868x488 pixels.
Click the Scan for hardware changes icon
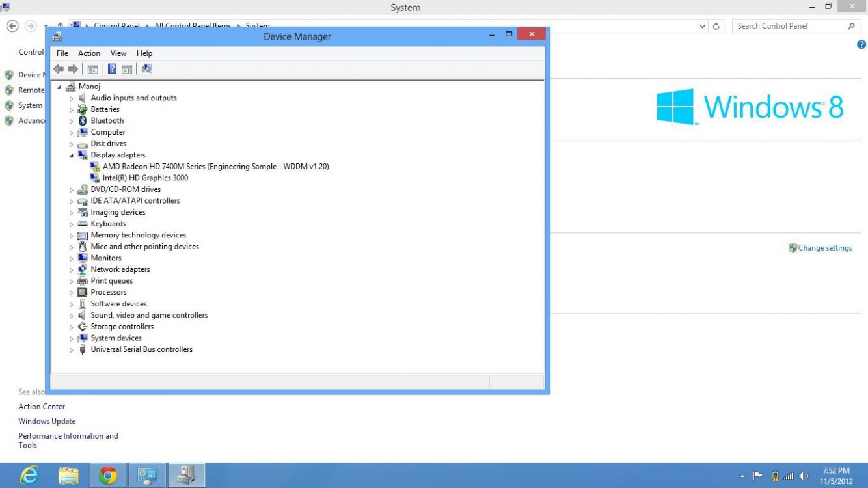pyautogui.click(x=146, y=69)
